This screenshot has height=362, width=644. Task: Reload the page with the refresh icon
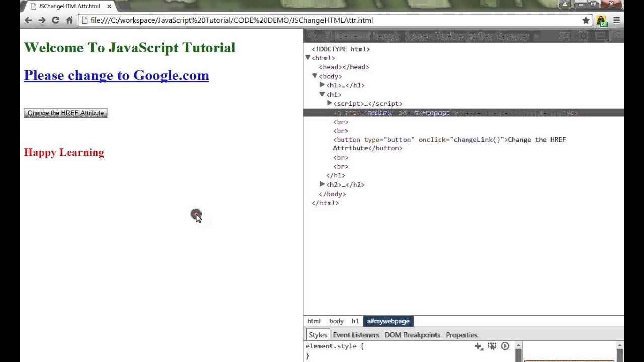(55, 20)
